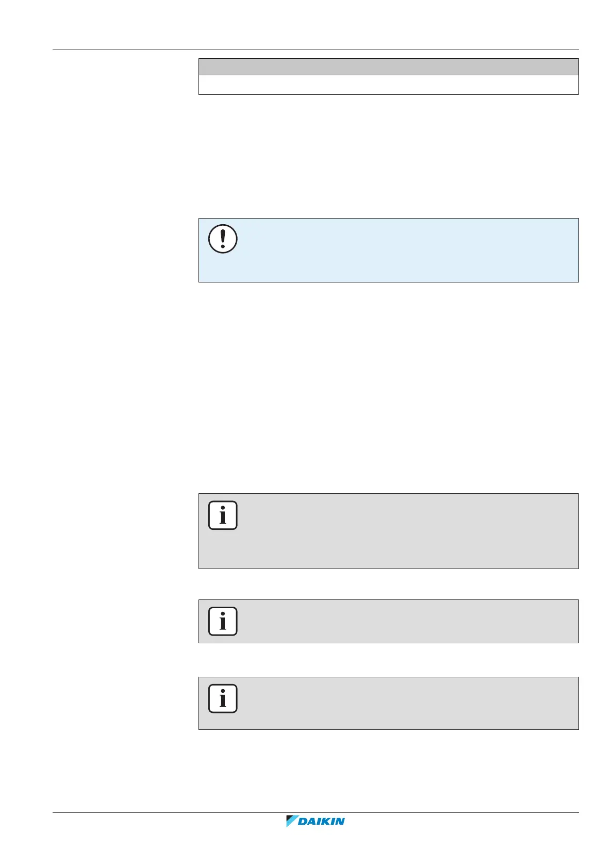The height and width of the screenshot is (868, 614).
Task: Click the middle information icon
Action: (x=223, y=621)
